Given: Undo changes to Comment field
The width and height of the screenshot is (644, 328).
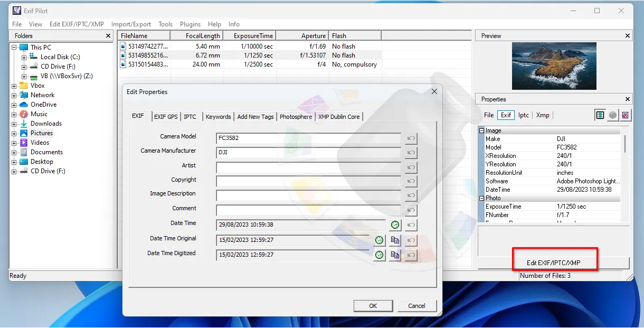Looking at the screenshot, I should [x=411, y=210].
